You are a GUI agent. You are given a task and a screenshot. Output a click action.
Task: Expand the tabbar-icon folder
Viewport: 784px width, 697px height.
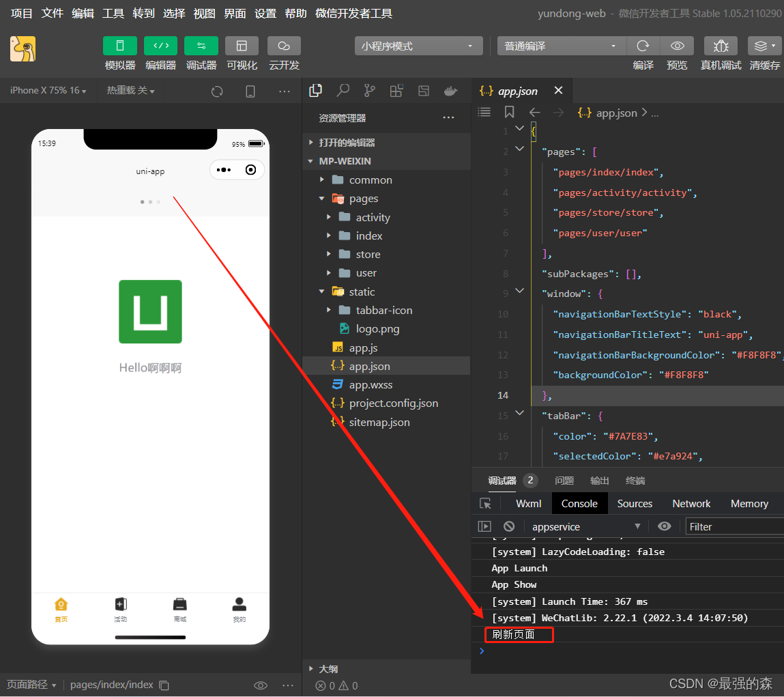point(386,310)
